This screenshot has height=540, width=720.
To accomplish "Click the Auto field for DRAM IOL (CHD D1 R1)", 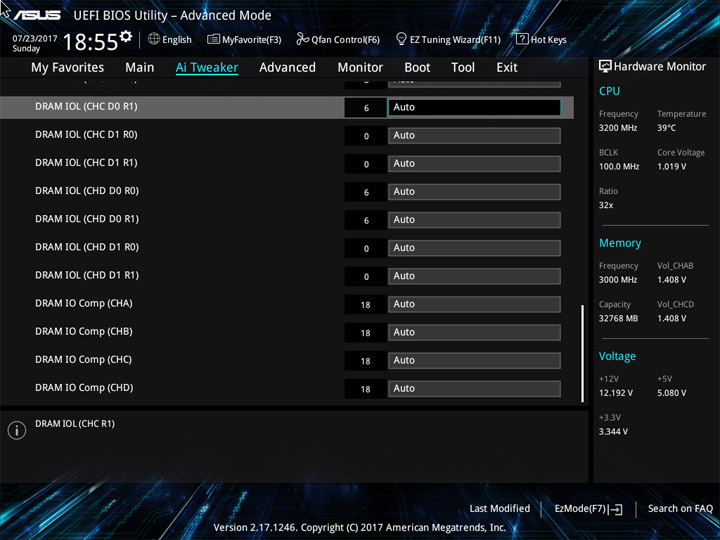I will 474,276.
